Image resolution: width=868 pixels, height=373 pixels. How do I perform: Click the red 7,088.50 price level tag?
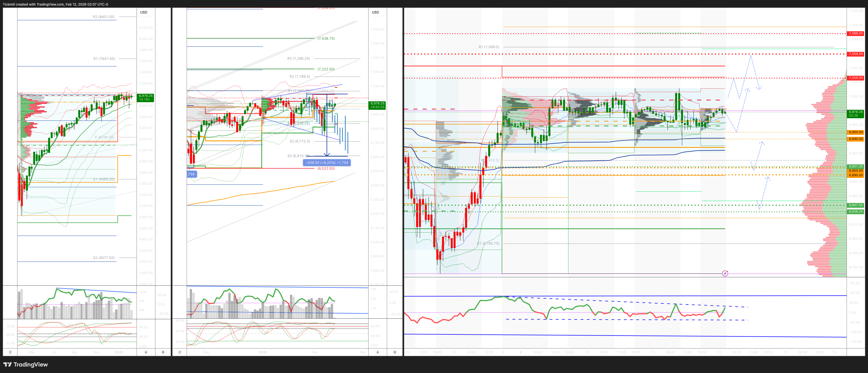(856, 33)
